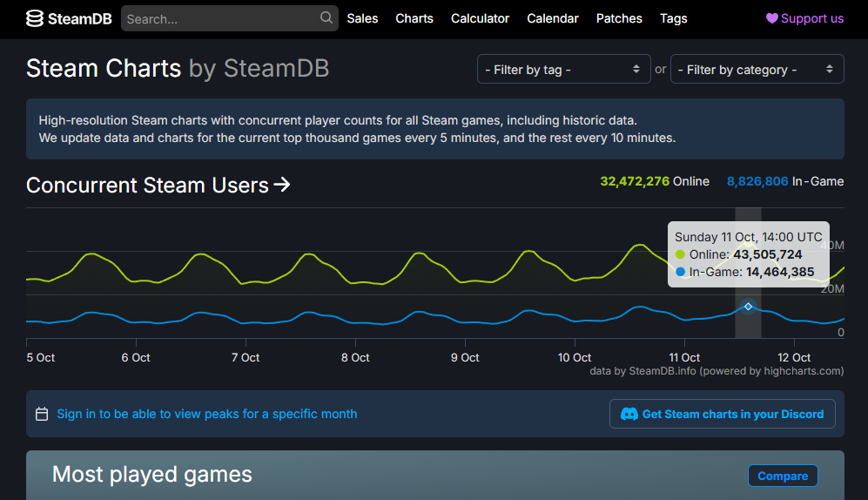Click the data by SteamDB.info credit text
The width and height of the screenshot is (868, 500).
(717, 371)
